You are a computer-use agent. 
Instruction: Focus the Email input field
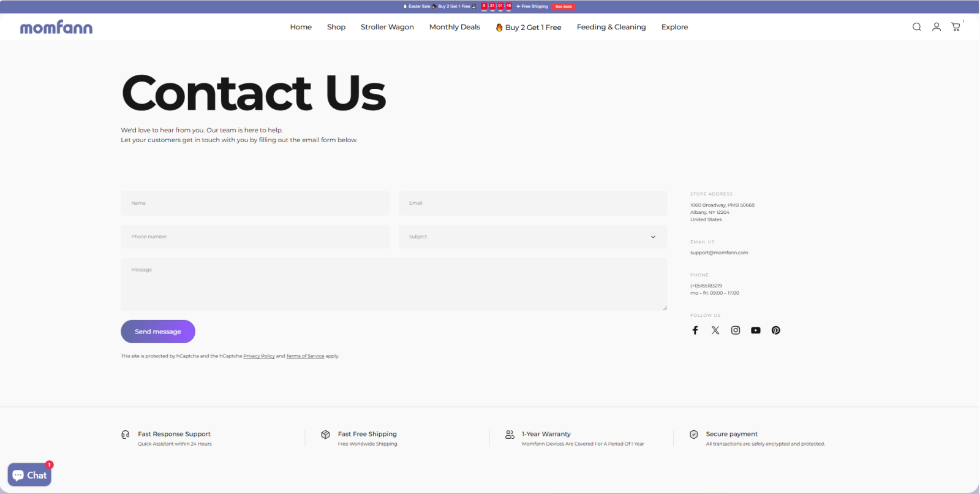point(533,203)
